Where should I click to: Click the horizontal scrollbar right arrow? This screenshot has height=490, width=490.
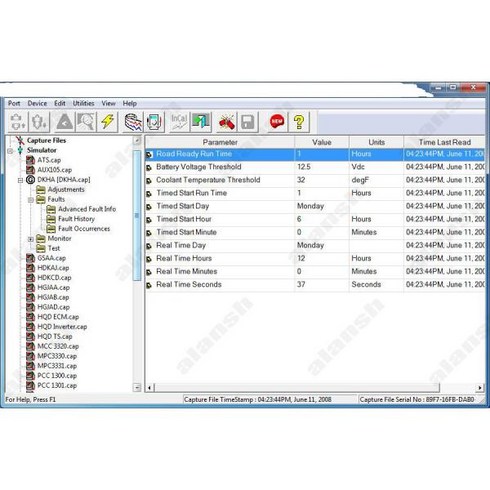[x=480, y=388]
